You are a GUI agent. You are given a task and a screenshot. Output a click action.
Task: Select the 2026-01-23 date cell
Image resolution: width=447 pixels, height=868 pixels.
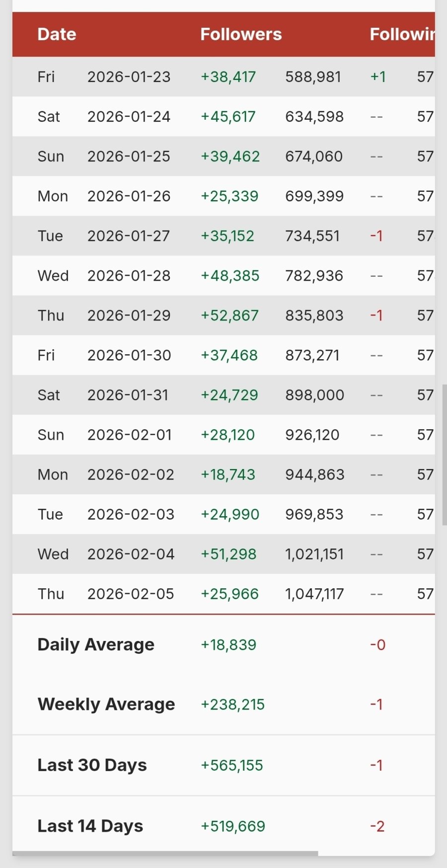coord(129,77)
